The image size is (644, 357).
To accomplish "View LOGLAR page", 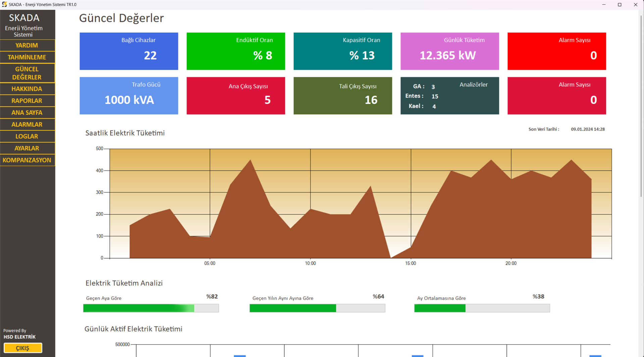I will point(27,137).
